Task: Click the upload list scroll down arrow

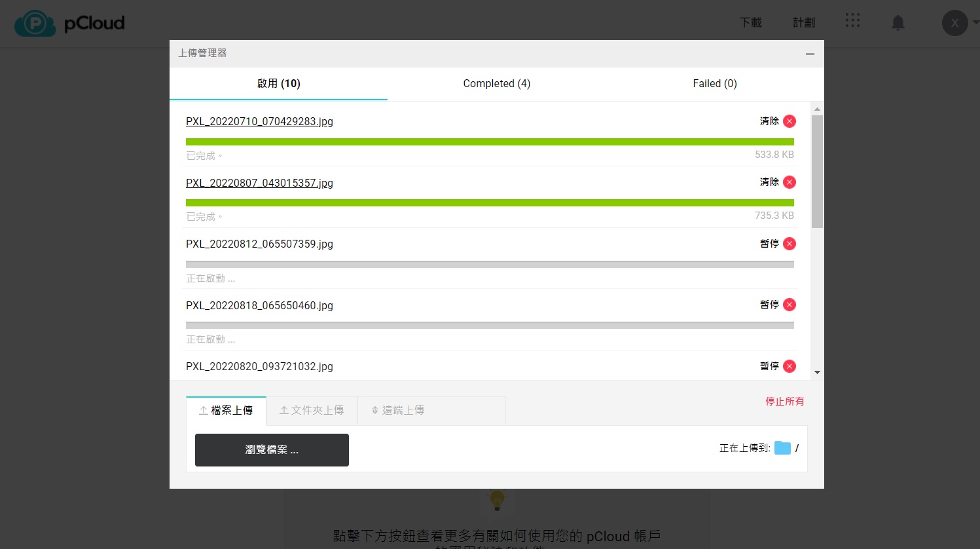Action: pyautogui.click(x=817, y=372)
